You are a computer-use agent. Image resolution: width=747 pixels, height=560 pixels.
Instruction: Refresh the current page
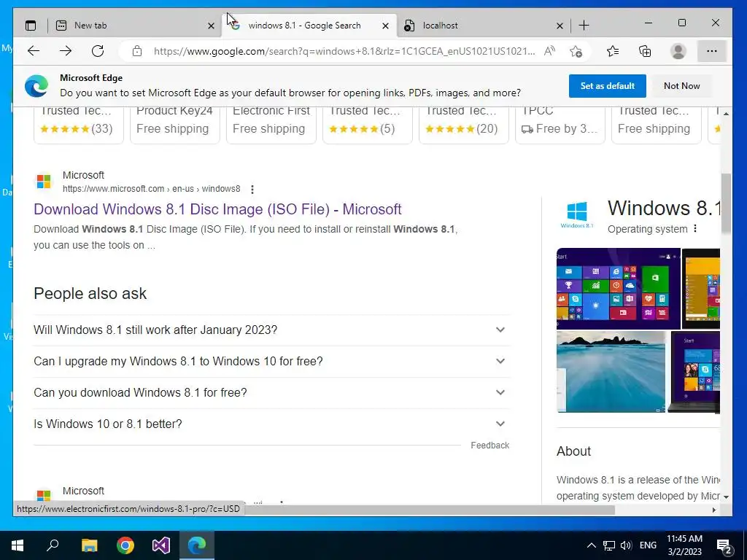pyautogui.click(x=98, y=51)
